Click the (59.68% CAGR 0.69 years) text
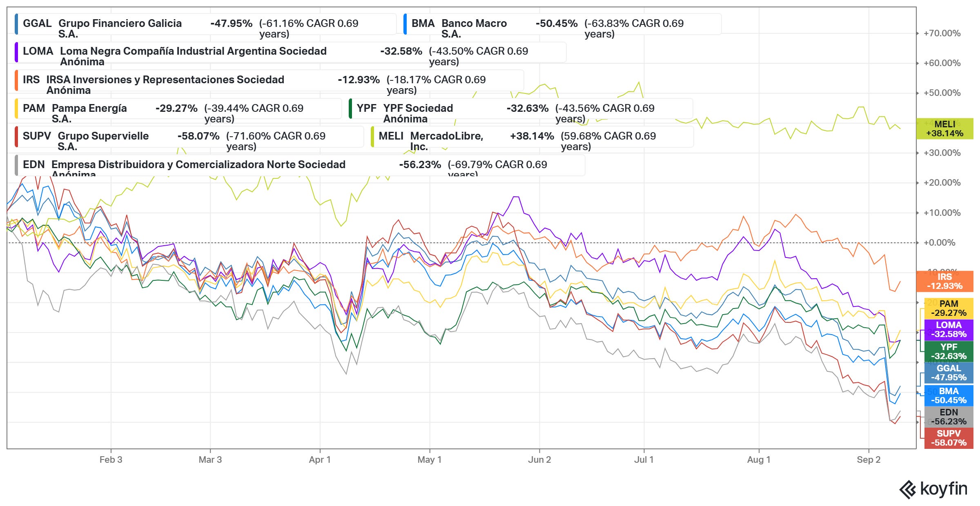 click(608, 141)
